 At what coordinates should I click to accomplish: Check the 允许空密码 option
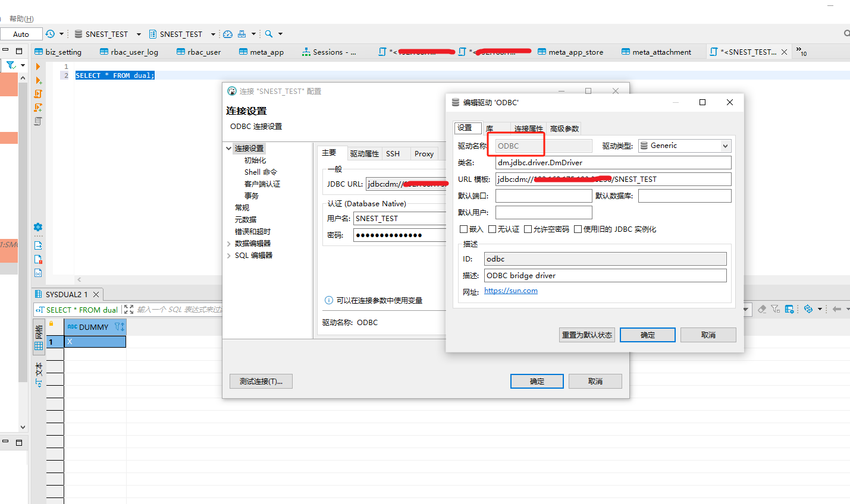pyautogui.click(x=528, y=229)
